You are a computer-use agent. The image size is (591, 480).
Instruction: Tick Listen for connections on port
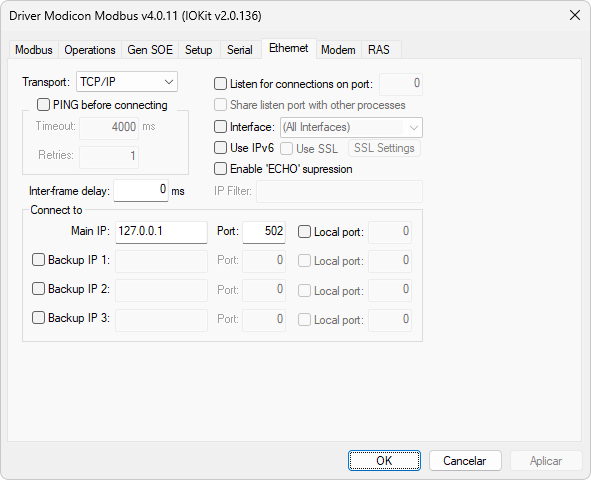[x=220, y=84]
